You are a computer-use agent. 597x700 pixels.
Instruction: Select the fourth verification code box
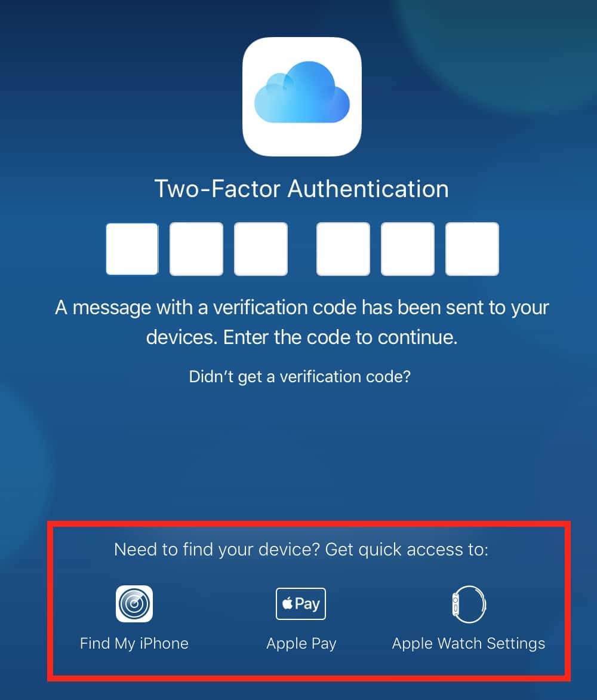[x=343, y=249]
